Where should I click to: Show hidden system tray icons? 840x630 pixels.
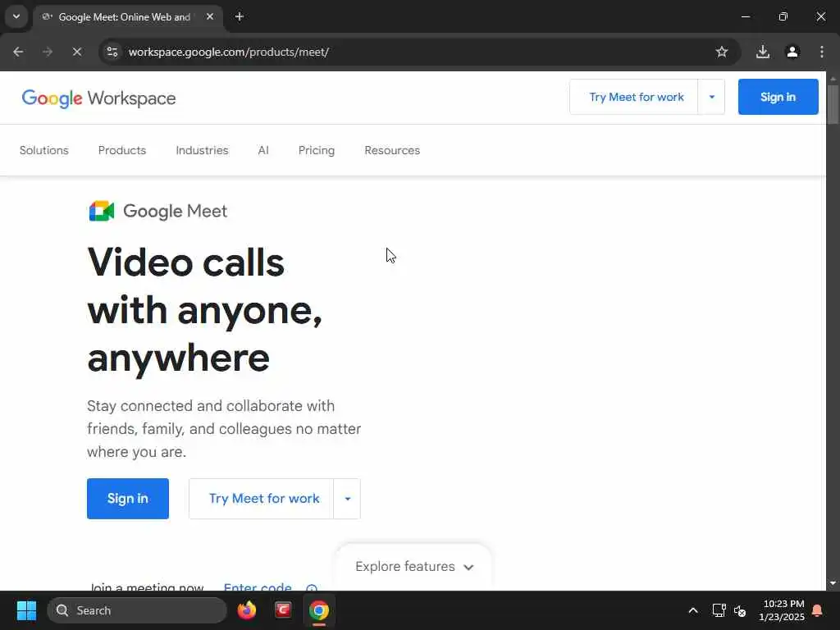692,610
